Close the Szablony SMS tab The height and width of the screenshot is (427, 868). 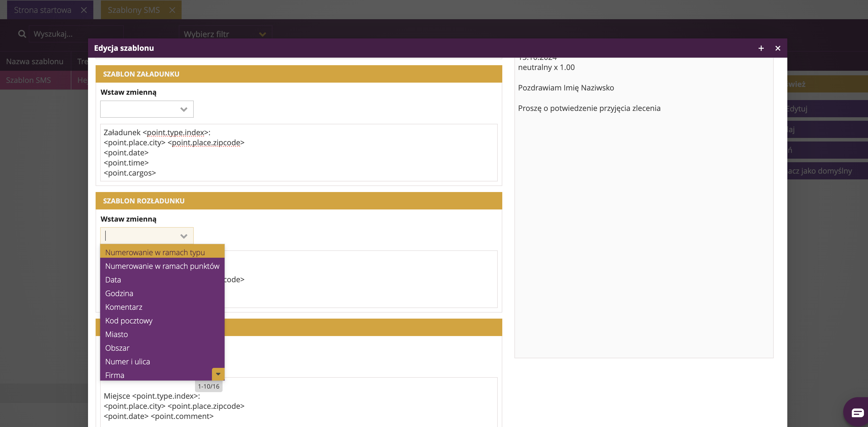[172, 10]
